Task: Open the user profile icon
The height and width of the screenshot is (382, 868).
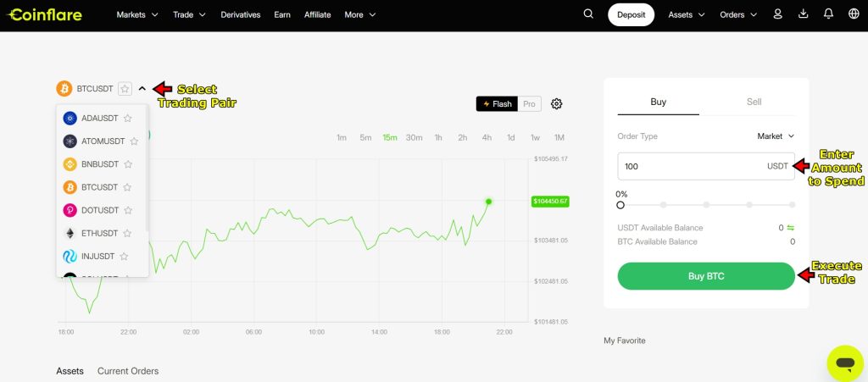Action: [x=778, y=14]
